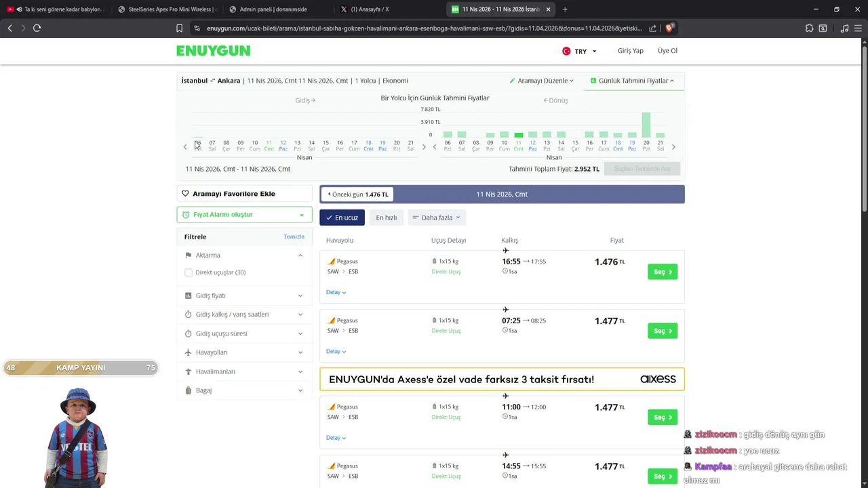This screenshot has height=488, width=868.
Task: Click the Üye Ol link
Action: pos(667,51)
